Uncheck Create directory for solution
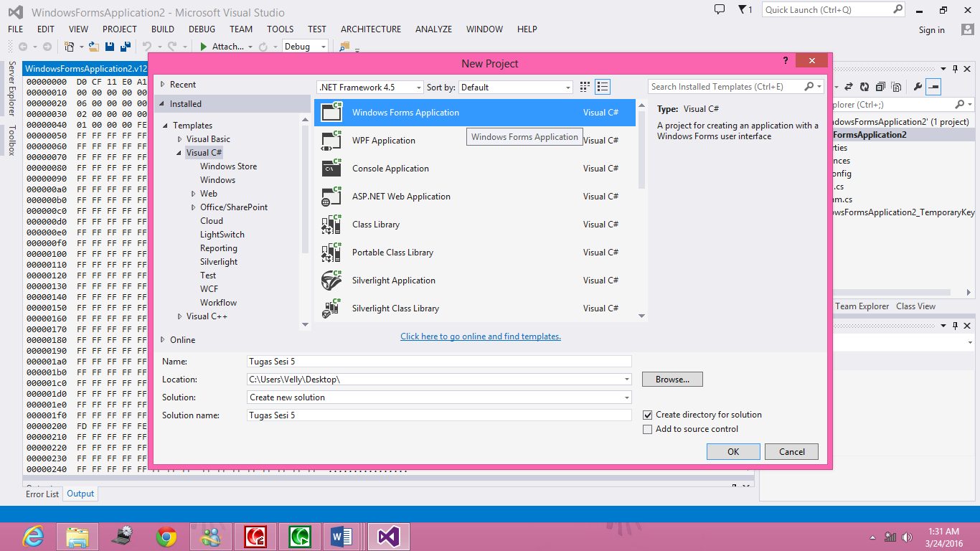This screenshot has width=980, height=551. pyautogui.click(x=647, y=415)
